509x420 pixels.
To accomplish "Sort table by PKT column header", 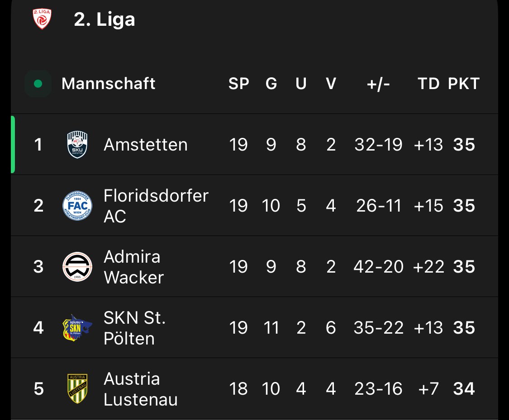I will 464,84.
